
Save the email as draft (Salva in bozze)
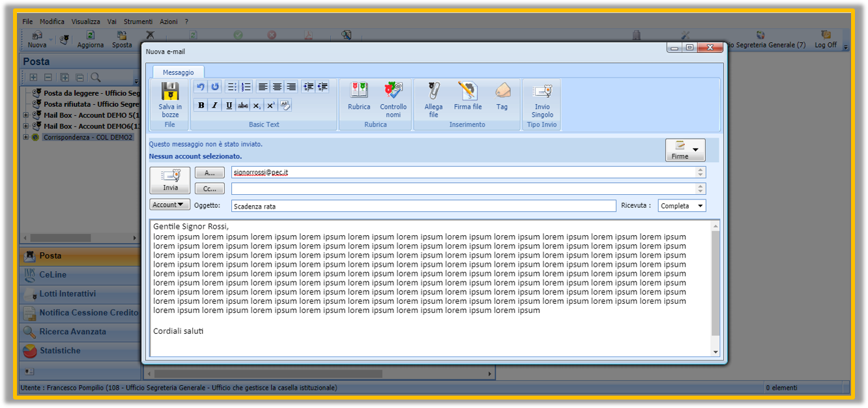tap(170, 100)
